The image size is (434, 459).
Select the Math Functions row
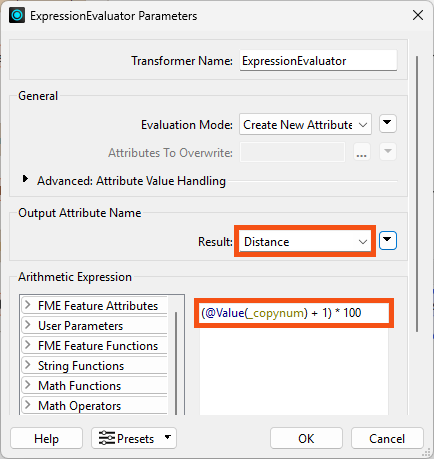click(x=95, y=386)
